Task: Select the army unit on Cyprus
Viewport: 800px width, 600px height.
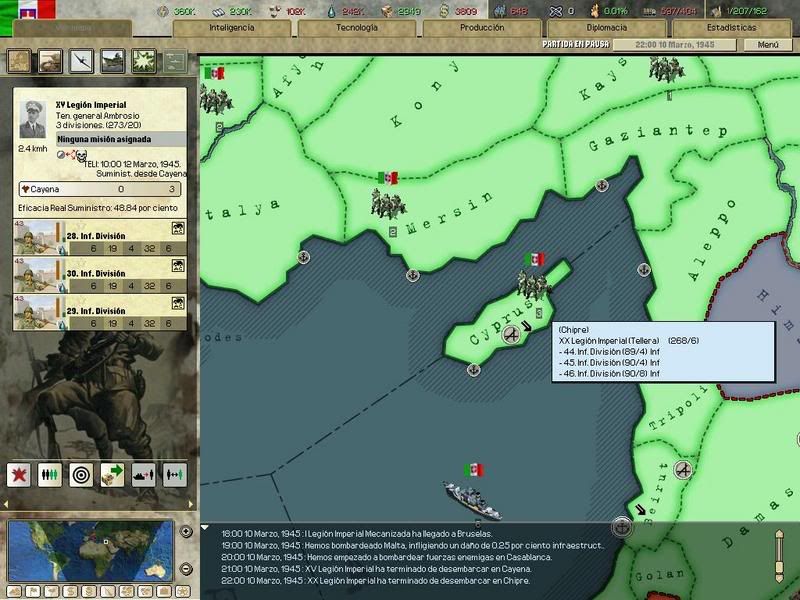Action: [533, 284]
